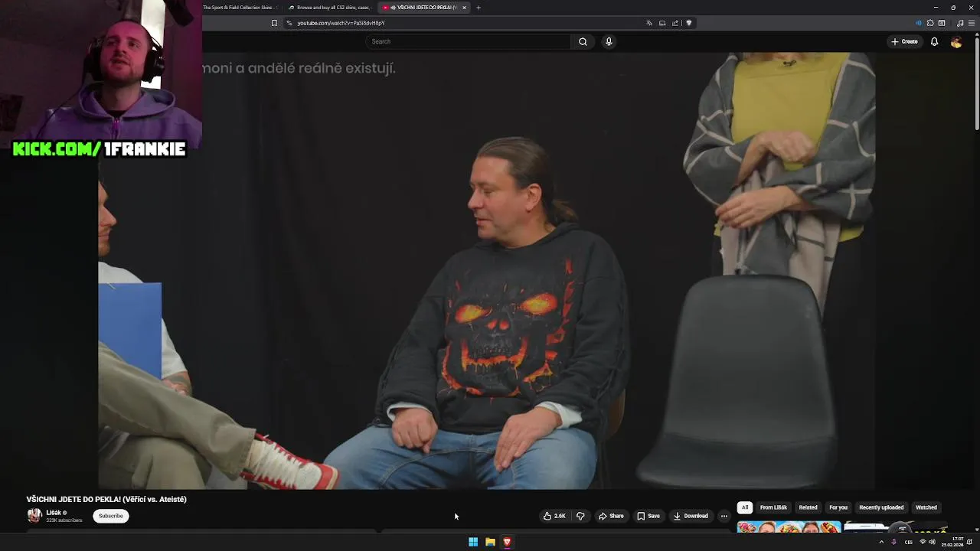Click the browser address bar URL
The width and height of the screenshot is (980, 551).
[x=341, y=23]
